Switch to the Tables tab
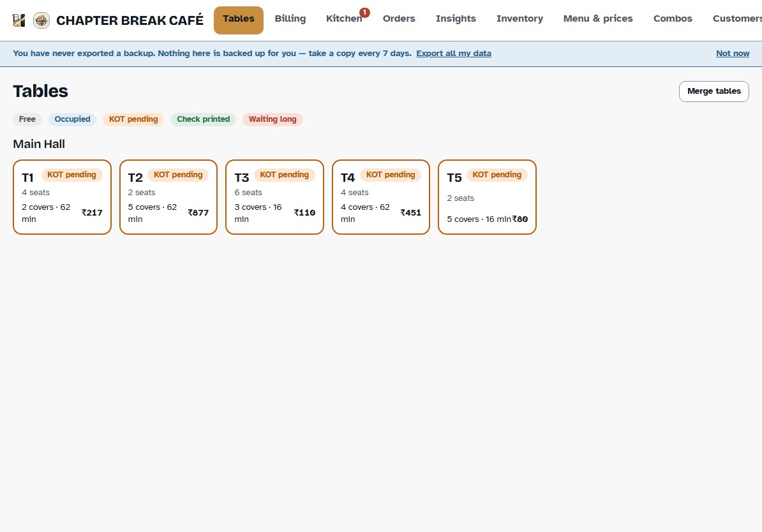Image resolution: width=762 pixels, height=532 pixels. click(239, 20)
